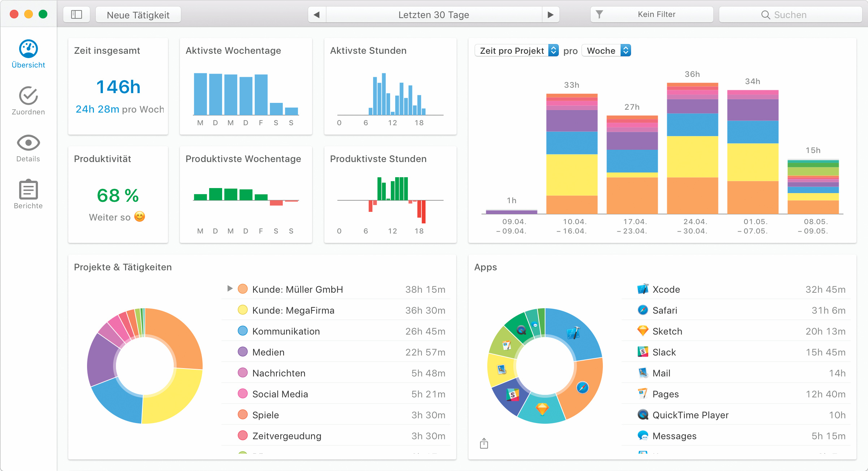Image resolution: width=868 pixels, height=471 pixels.
Task: Open the Zeit pro Projekt dropdown
Action: pyautogui.click(x=517, y=51)
